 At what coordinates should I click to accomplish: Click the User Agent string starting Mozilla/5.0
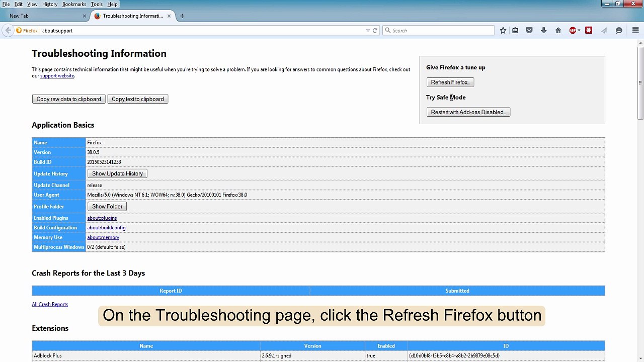point(167,195)
